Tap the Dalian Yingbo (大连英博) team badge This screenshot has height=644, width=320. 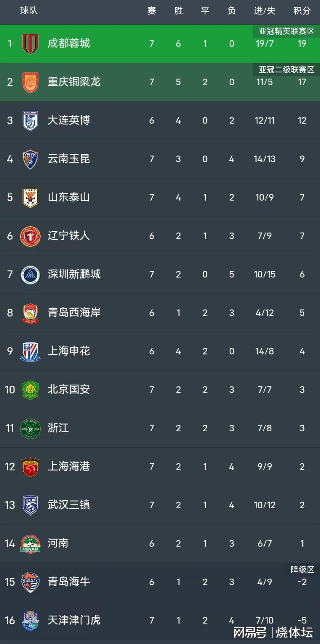30,120
